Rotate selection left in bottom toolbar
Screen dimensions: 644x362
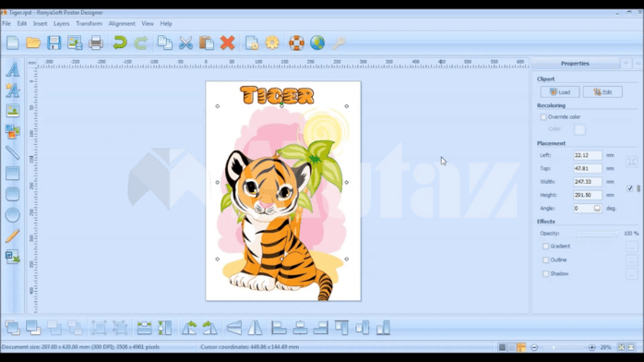pyautogui.click(x=189, y=328)
